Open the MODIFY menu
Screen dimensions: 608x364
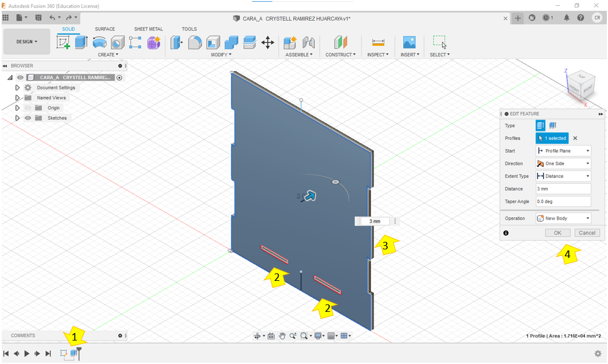tap(221, 54)
